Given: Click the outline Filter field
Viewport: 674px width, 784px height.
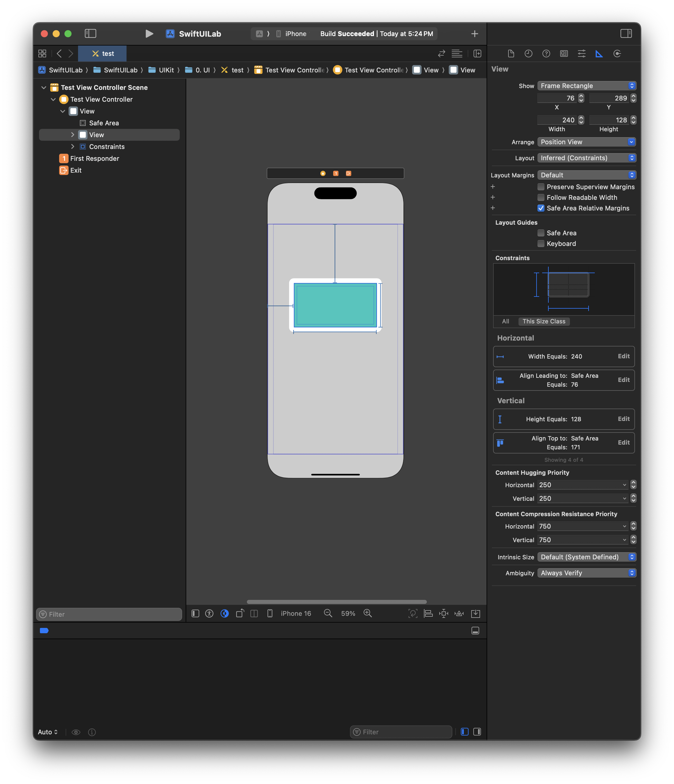Looking at the screenshot, I should coord(109,614).
